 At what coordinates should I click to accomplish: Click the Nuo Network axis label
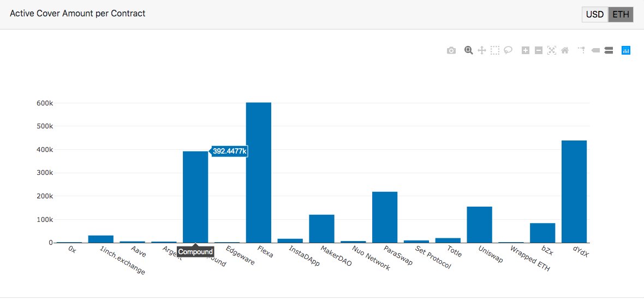pyautogui.click(x=371, y=259)
